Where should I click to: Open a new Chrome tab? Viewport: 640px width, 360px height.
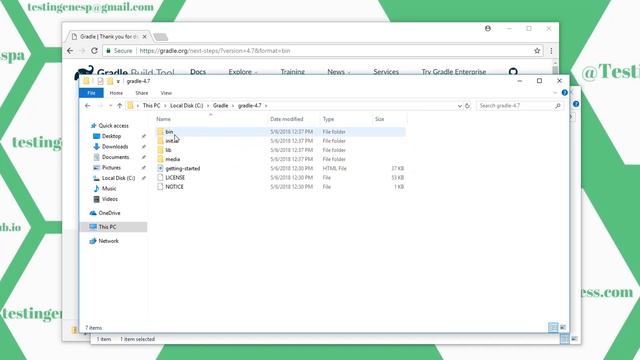pyautogui.click(x=161, y=37)
